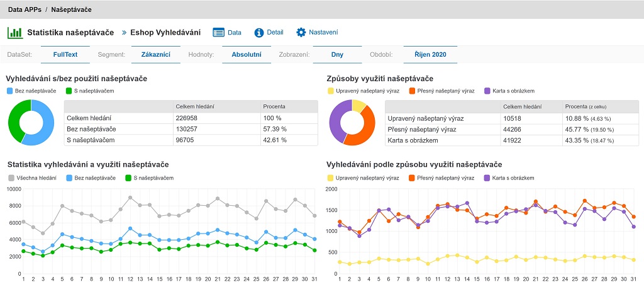The height and width of the screenshot is (287, 644).
Task: Toggle Bez našeptávače series in line chart legend
Action: (x=91, y=178)
